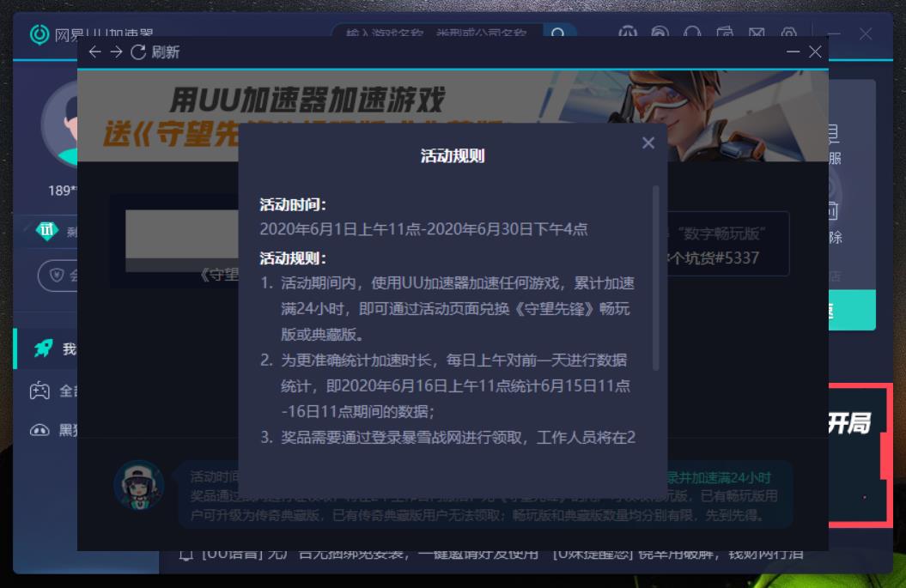Click the gamepad all-games icon in sidebar
This screenshot has height=588, width=906.
(x=40, y=391)
